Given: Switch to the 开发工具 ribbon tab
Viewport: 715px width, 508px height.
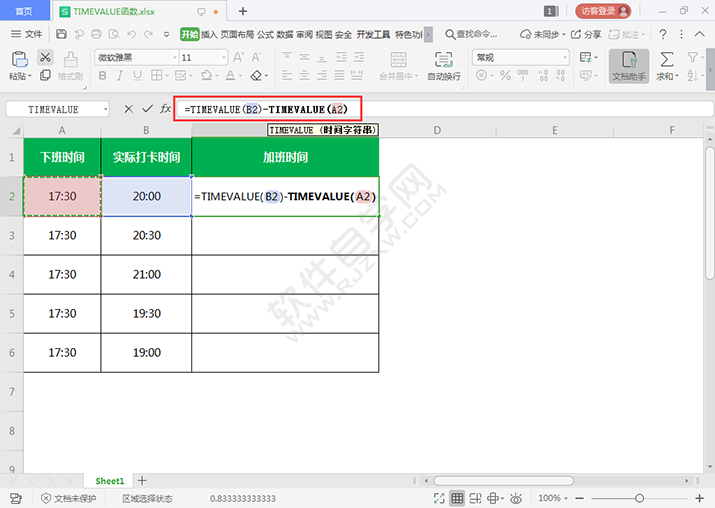Looking at the screenshot, I should [x=373, y=34].
